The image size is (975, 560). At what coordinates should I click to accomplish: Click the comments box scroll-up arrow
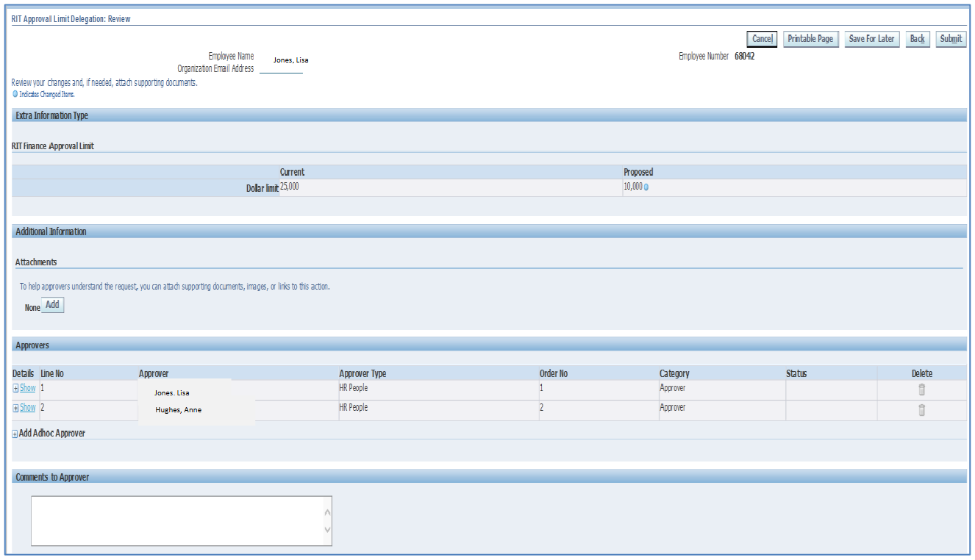coord(327,513)
